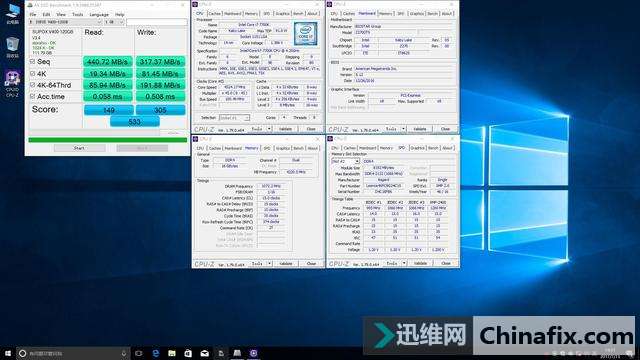Open the 1 GB test size dropdown
Image resolution: width=640 pixels, height=360 pixels.
(114, 22)
